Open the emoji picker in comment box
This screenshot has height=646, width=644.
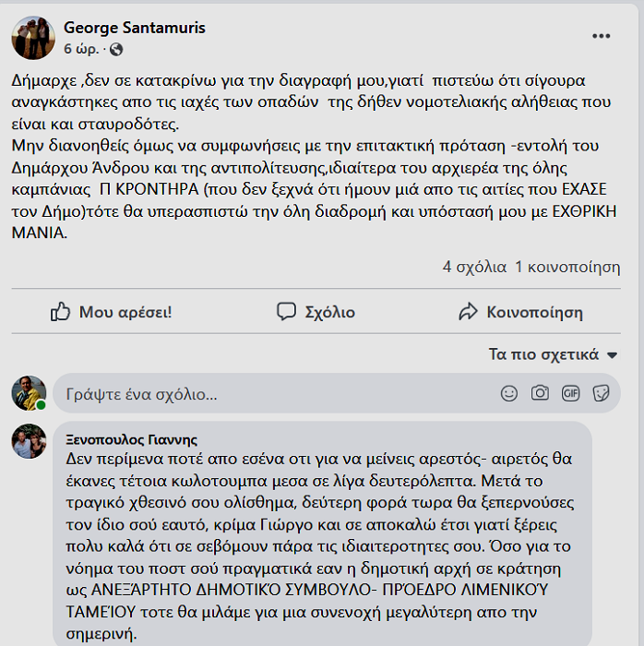pos(509,393)
